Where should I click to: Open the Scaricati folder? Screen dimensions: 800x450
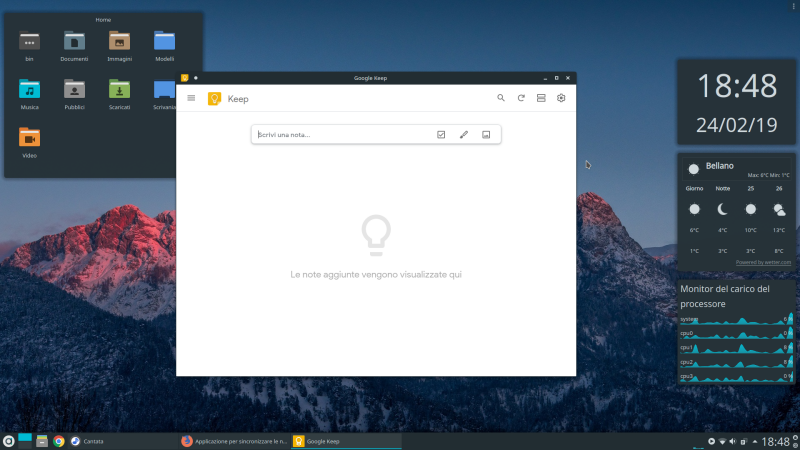click(x=119, y=94)
